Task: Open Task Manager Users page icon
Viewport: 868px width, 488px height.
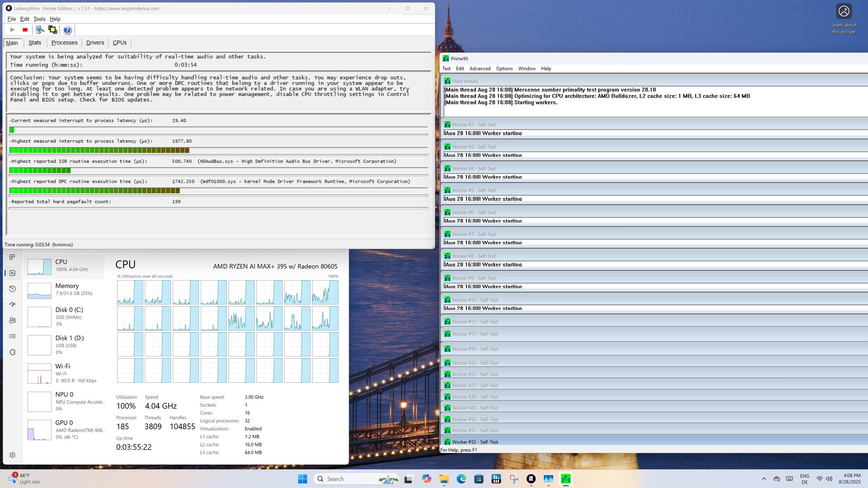Action: tap(13, 320)
